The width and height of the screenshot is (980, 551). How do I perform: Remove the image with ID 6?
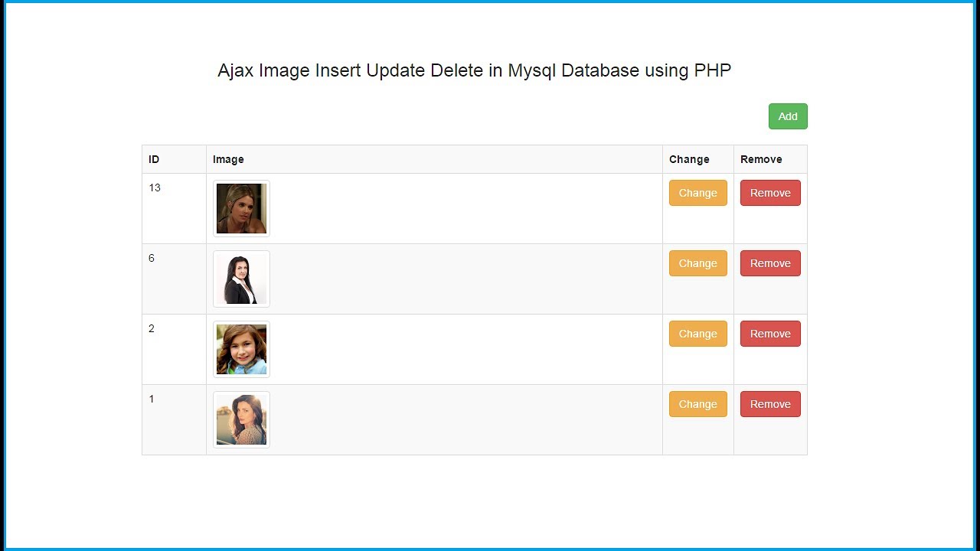[x=770, y=263]
